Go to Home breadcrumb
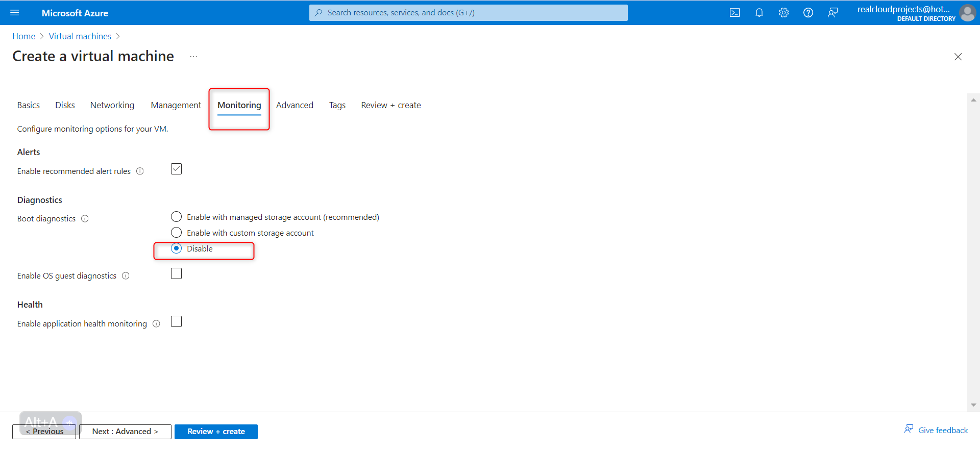The height and width of the screenshot is (454, 980). [x=24, y=36]
